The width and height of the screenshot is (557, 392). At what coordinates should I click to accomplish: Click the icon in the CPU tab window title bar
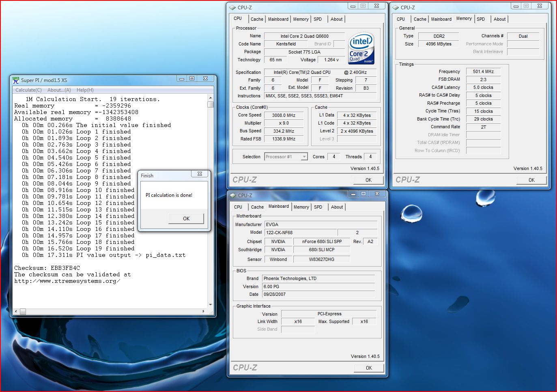[x=232, y=7]
